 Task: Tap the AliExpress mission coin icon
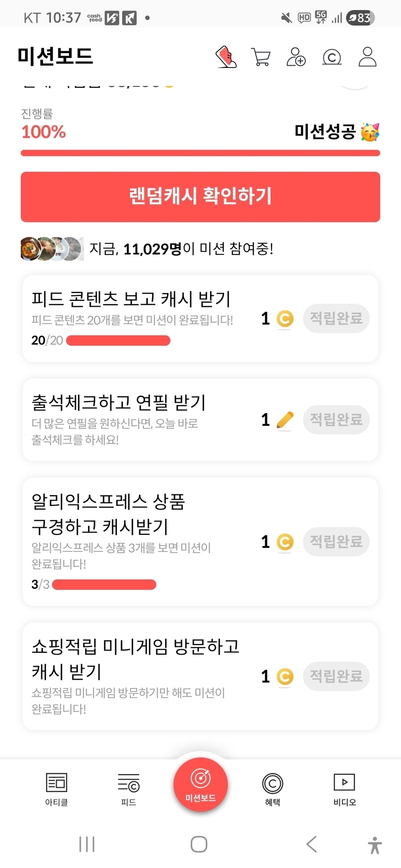285,542
